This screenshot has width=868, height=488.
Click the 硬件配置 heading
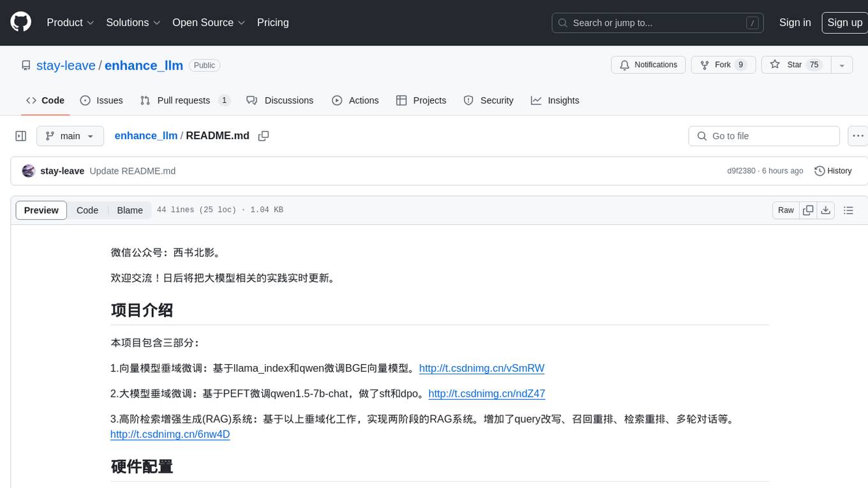point(142,466)
